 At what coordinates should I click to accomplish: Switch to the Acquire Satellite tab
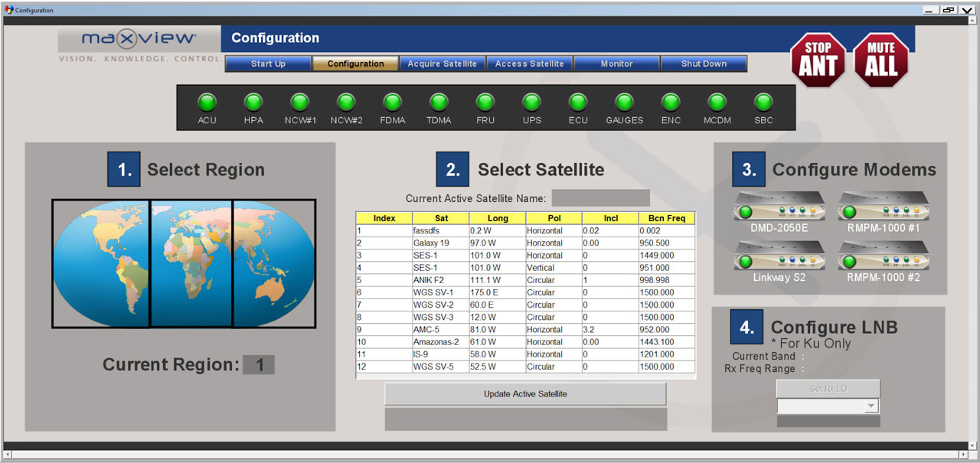tap(442, 64)
